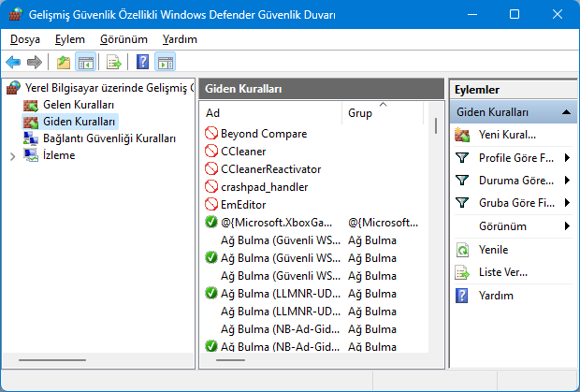Image resolution: width=580 pixels, height=392 pixels.
Task: Click the Yardım question mark icon in Eylemler
Action: tap(462, 296)
